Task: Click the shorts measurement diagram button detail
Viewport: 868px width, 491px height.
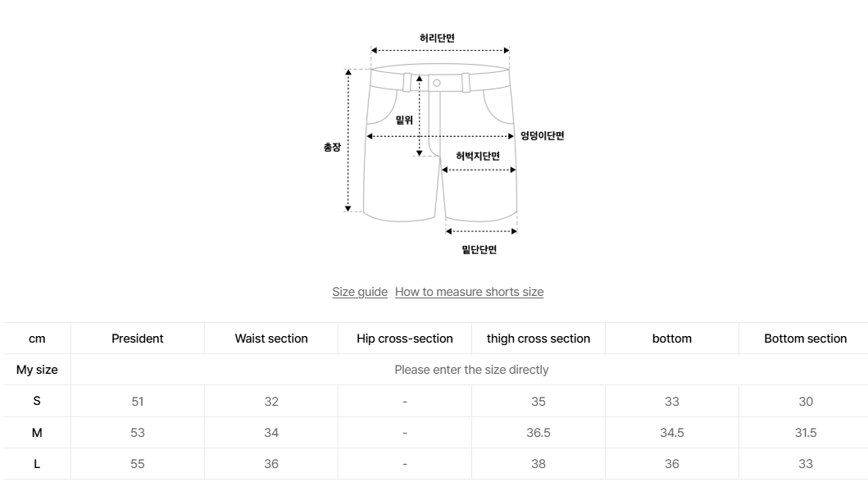Action: tap(437, 83)
